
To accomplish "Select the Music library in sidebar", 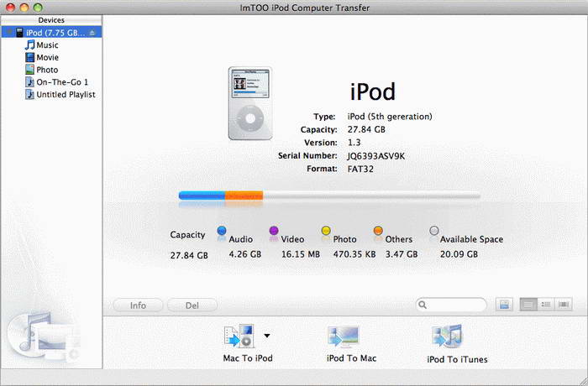I will [47, 45].
